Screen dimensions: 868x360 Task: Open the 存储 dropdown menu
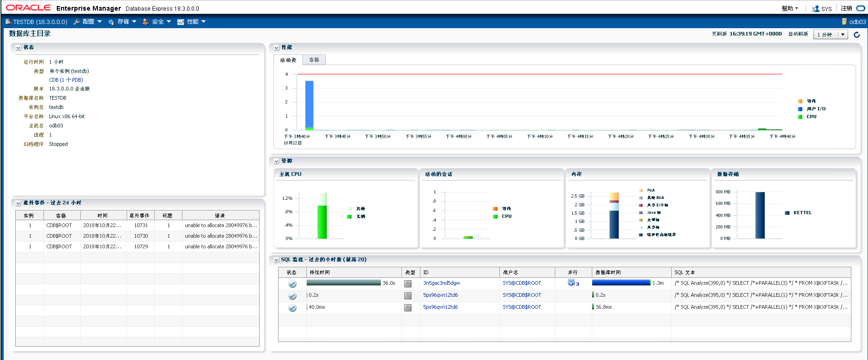click(127, 22)
